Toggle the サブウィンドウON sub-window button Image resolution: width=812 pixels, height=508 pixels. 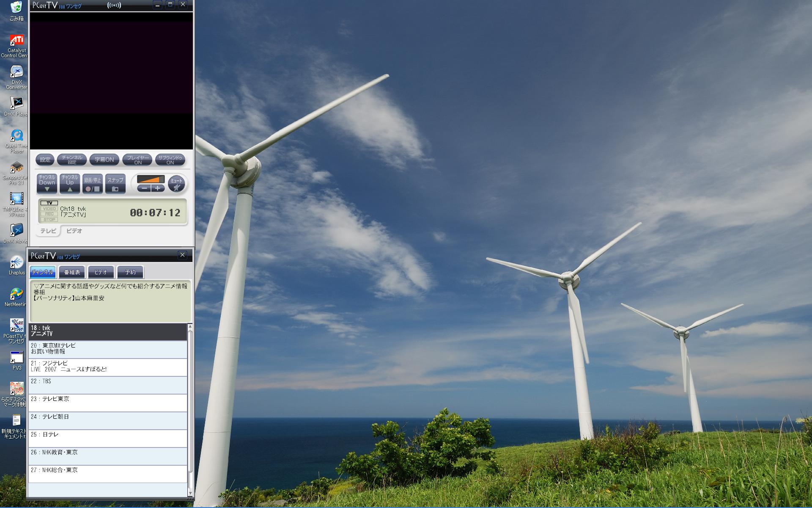[170, 160]
